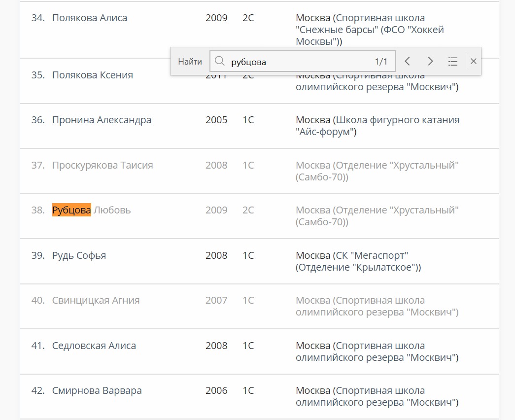The image size is (515, 420).
Task: Click the "Найти" label in the find bar
Action: pos(190,62)
